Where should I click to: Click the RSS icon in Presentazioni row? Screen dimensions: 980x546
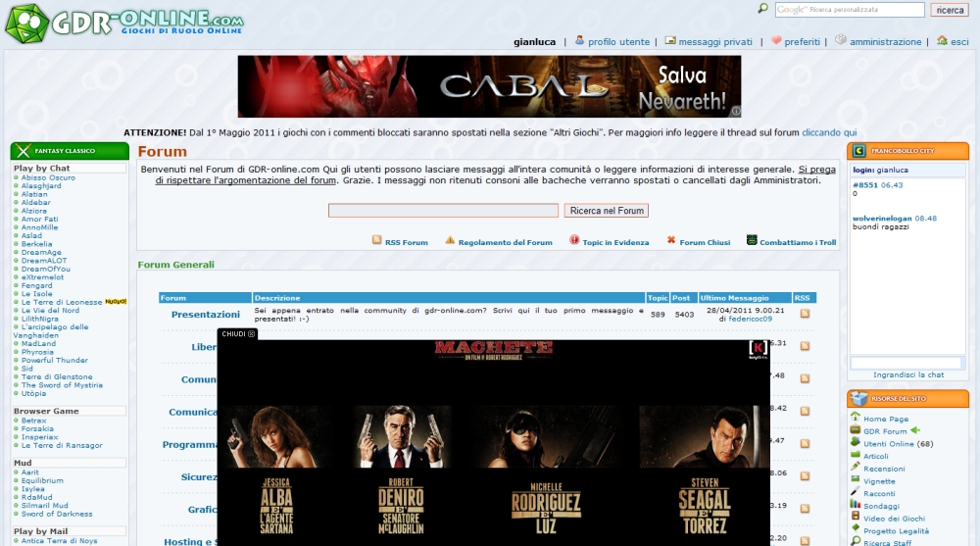pyautogui.click(x=805, y=314)
